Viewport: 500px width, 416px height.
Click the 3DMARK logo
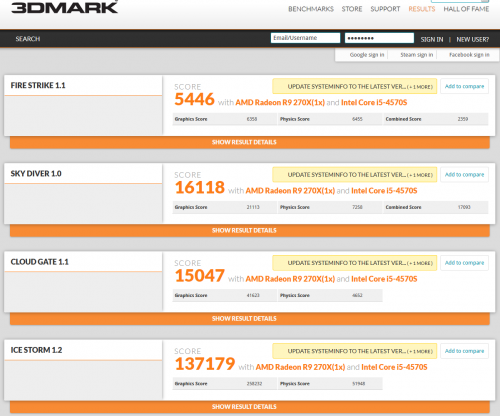(x=64, y=7)
